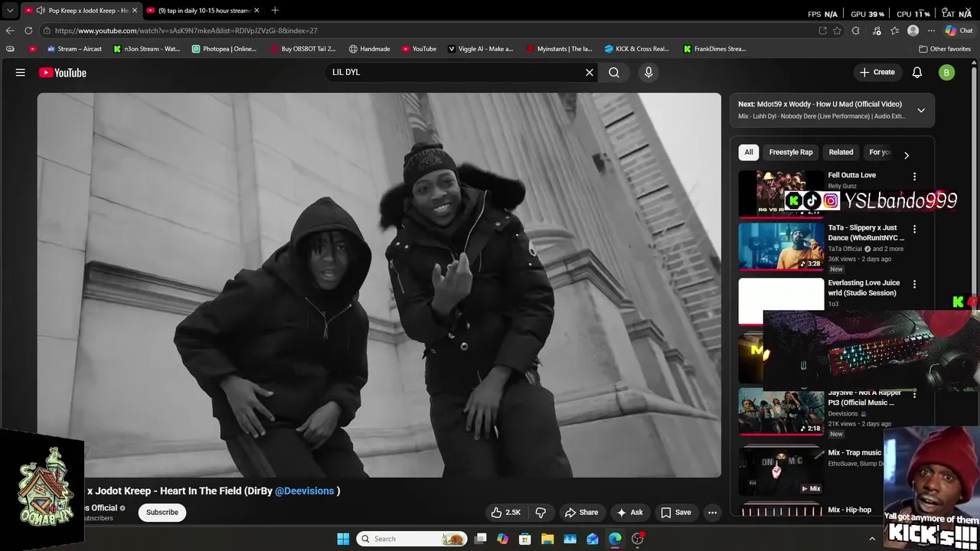Open the Mix - Trap music thumbnail
Viewport: 980px width, 551px height.
tap(781, 469)
